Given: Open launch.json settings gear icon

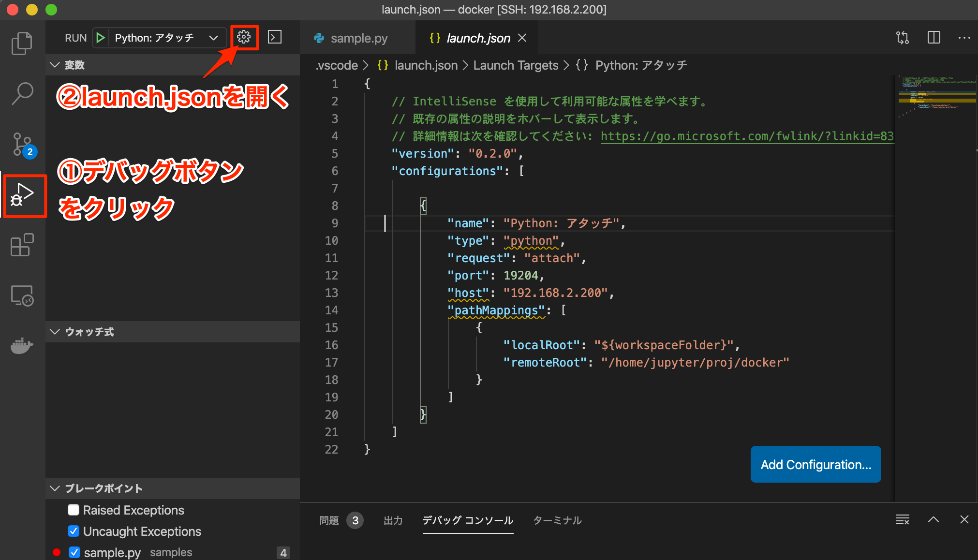Looking at the screenshot, I should (244, 37).
